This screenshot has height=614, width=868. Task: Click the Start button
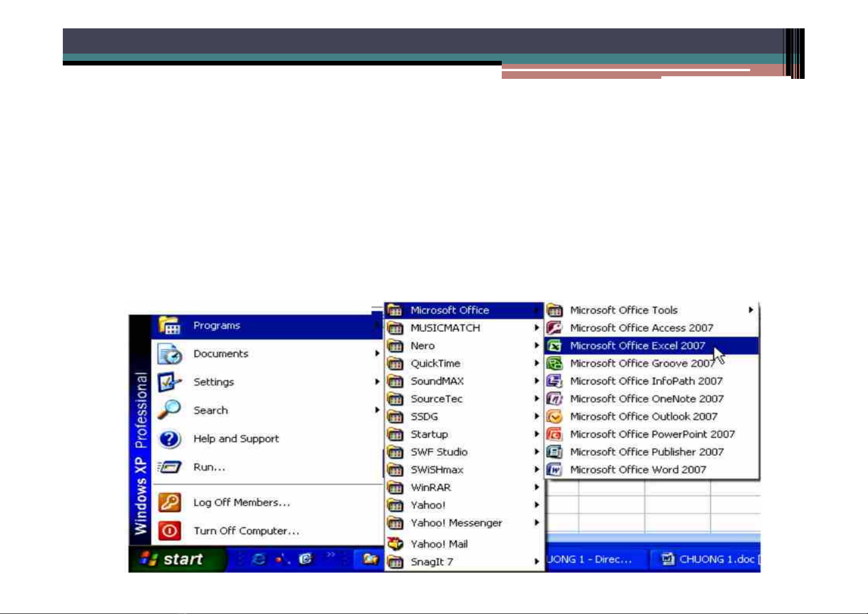pos(176,559)
